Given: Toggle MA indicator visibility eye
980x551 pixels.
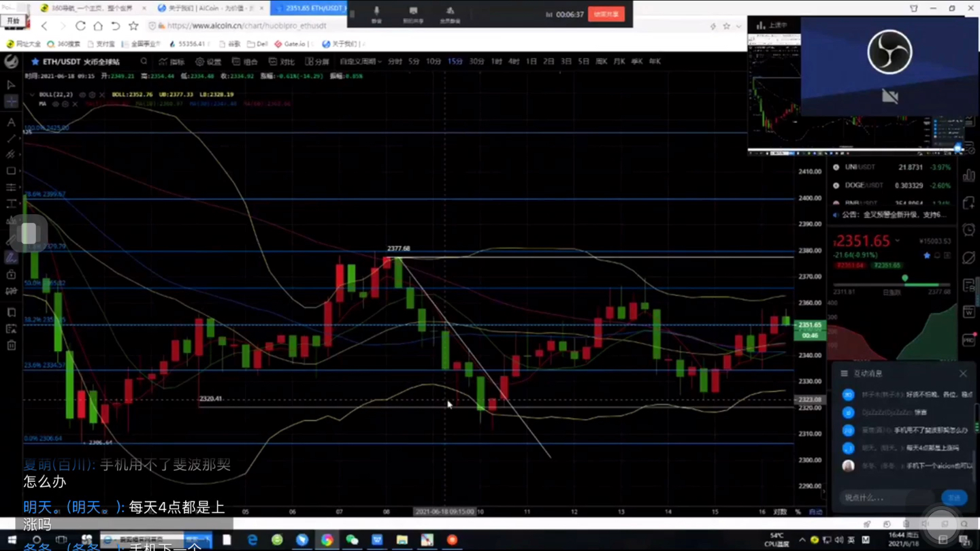Looking at the screenshot, I should coord(56,104).
